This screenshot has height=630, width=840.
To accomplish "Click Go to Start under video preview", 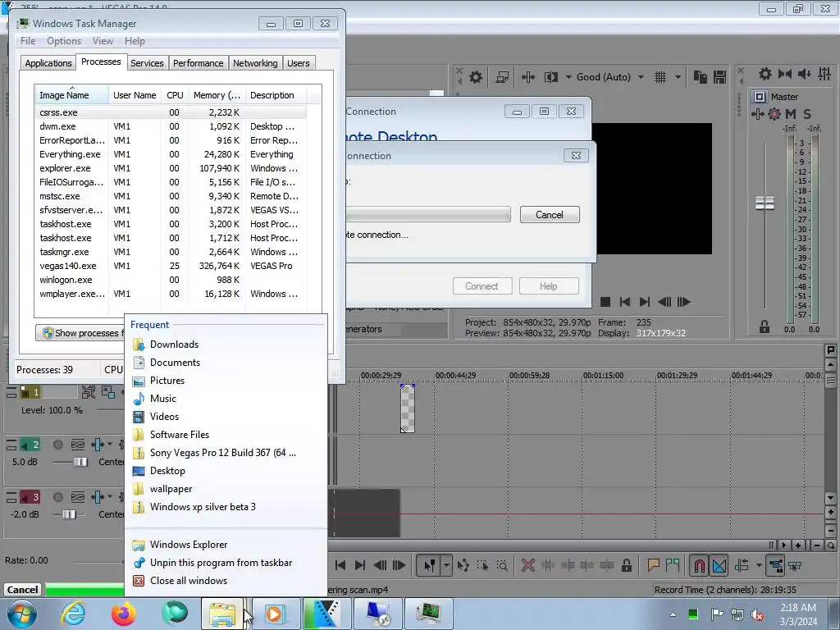I will [624, 302].
